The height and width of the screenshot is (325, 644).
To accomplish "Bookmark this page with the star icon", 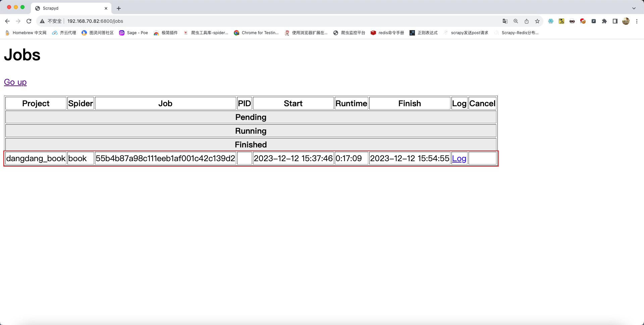I will tap(537, 21).
